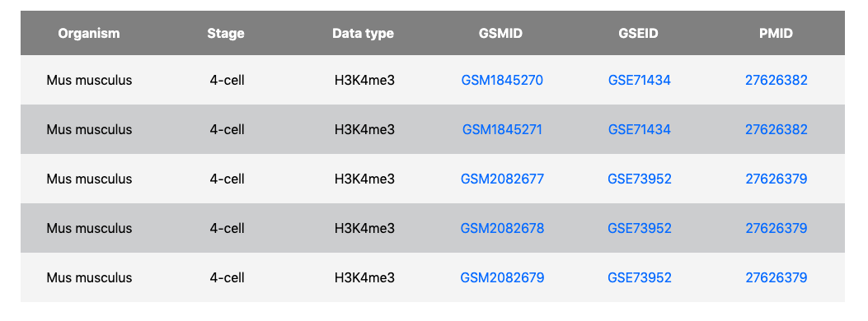Open the GSM1845271 sample link
The height and width of the screenshot is (321, 868).
click(502, 129)
